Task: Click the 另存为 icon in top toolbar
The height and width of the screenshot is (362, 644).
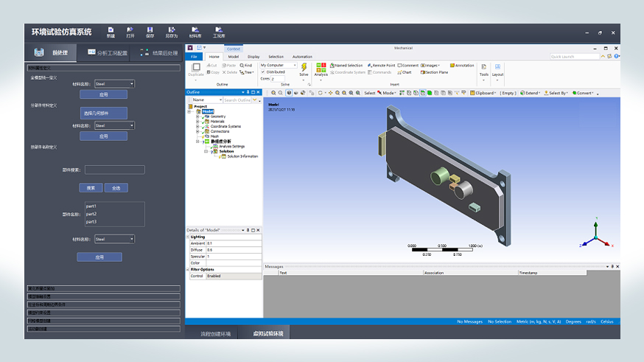Action: click(172, 32)
